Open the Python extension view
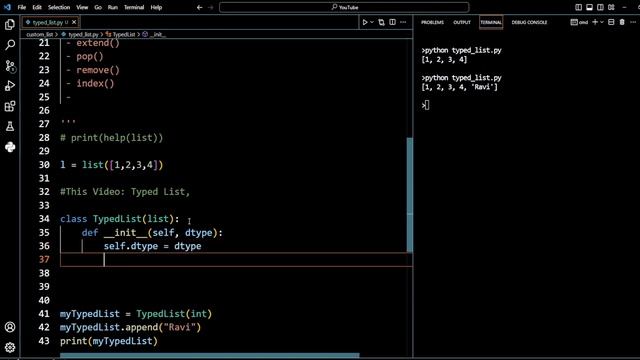Image resolution: width=640 pixels, height=360 pixels. (x=10, y=147)
